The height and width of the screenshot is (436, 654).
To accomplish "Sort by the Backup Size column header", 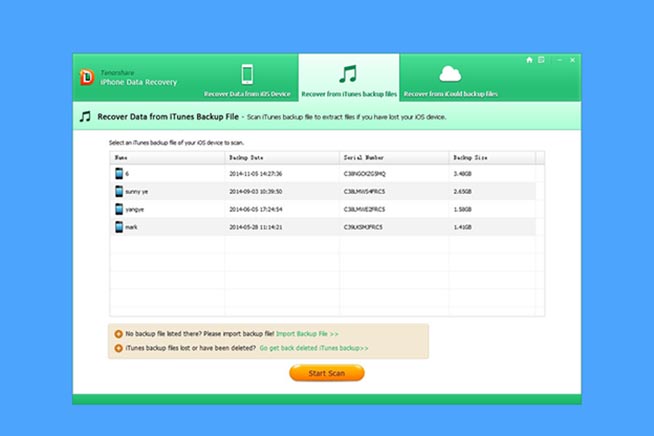I will click(x=492, y=158).
